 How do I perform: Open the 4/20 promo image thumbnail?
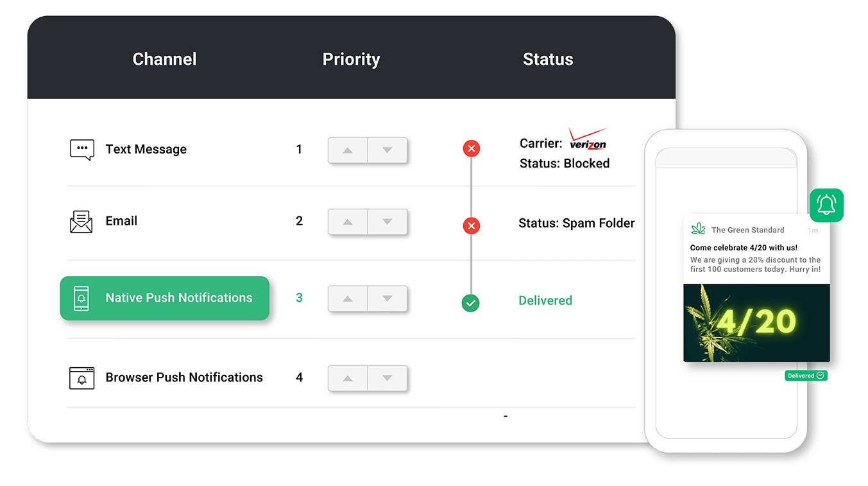coord(756,323)
